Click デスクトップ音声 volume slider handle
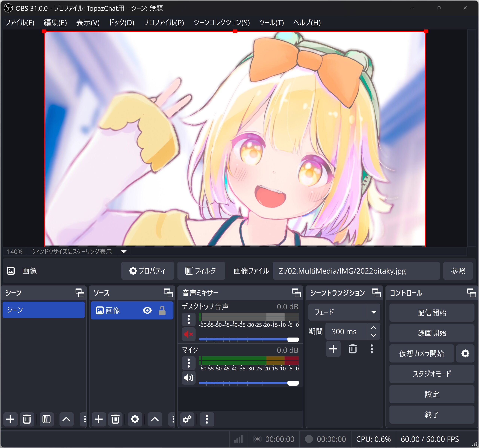Screen dimensions: 479x448 coord(293,340)
